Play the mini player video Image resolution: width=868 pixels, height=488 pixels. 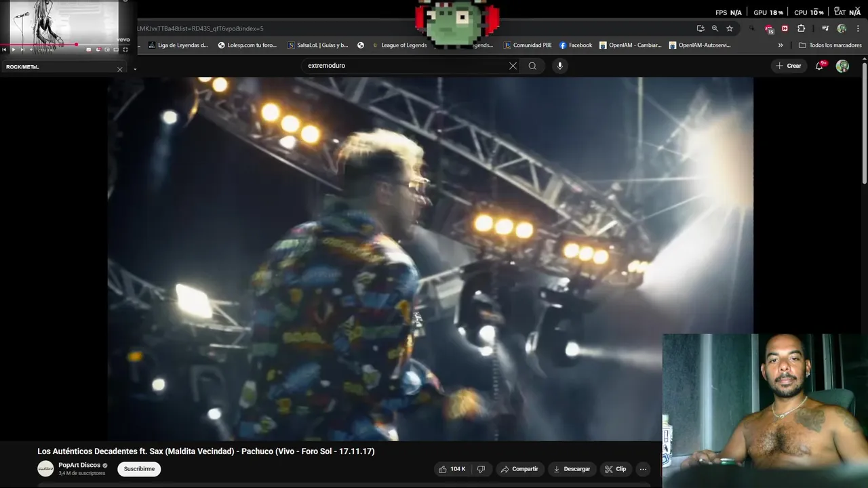[14, 49]
